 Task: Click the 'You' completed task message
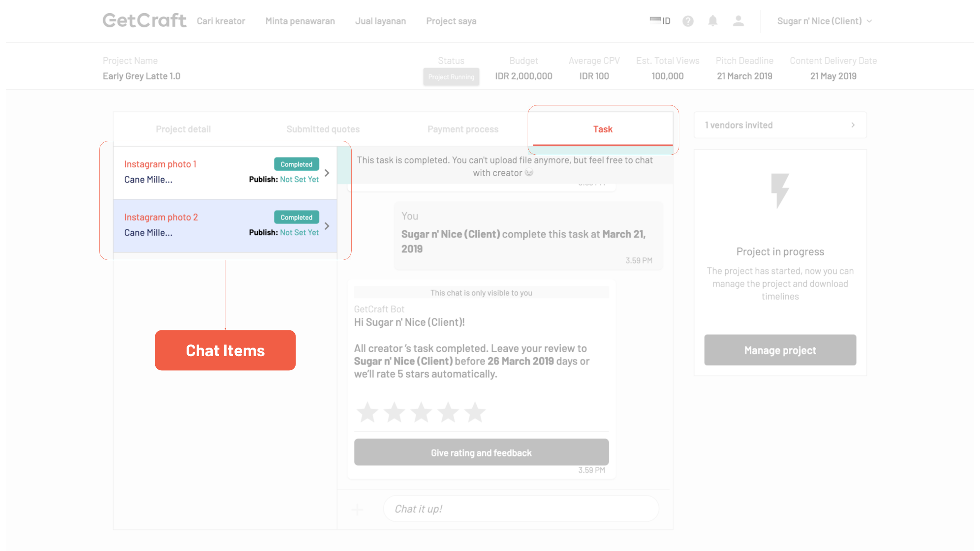click(528, 236)
